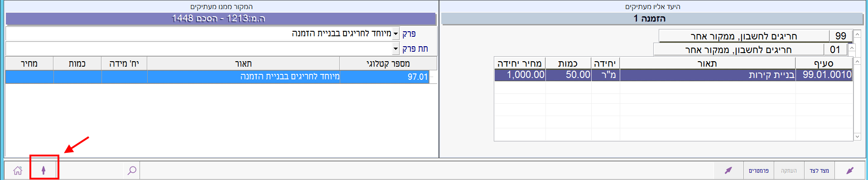Click the מספר קטלוגי column header
This screenshot has height=180, width=868.
tap(388, 63)
